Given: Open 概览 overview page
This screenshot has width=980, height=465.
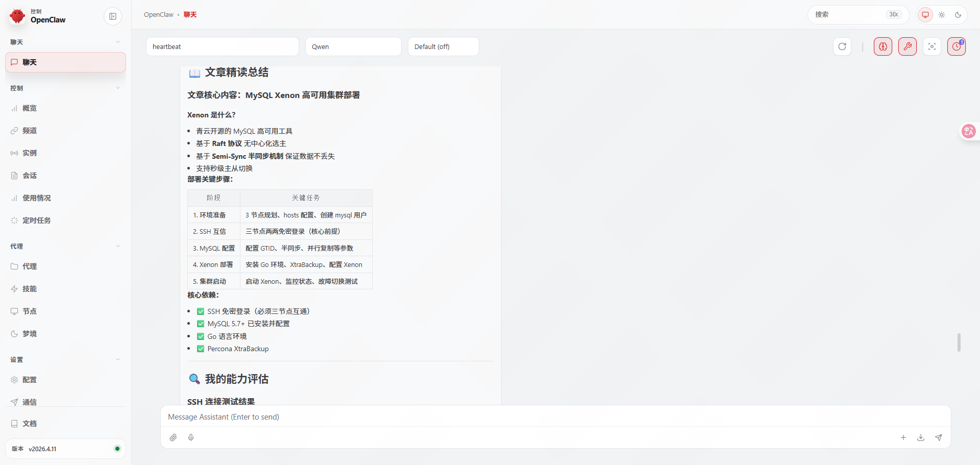Looking at the screenshot, I should click(x=65, y=108).
